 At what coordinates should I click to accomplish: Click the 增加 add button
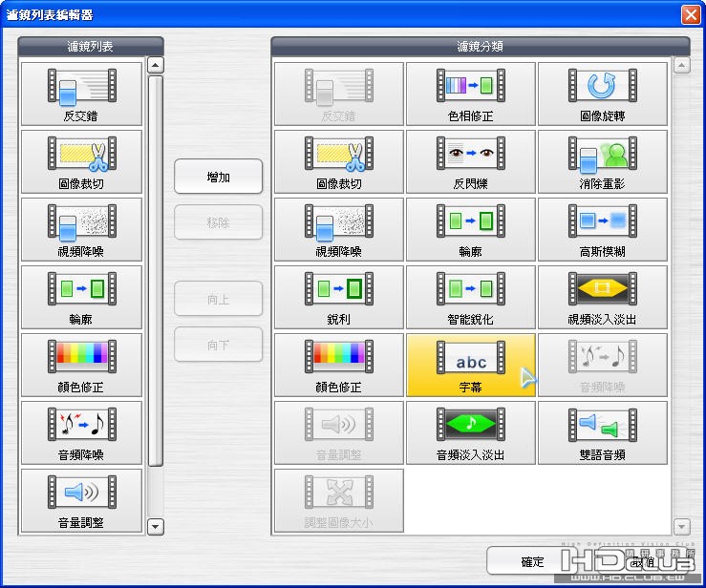219,177
